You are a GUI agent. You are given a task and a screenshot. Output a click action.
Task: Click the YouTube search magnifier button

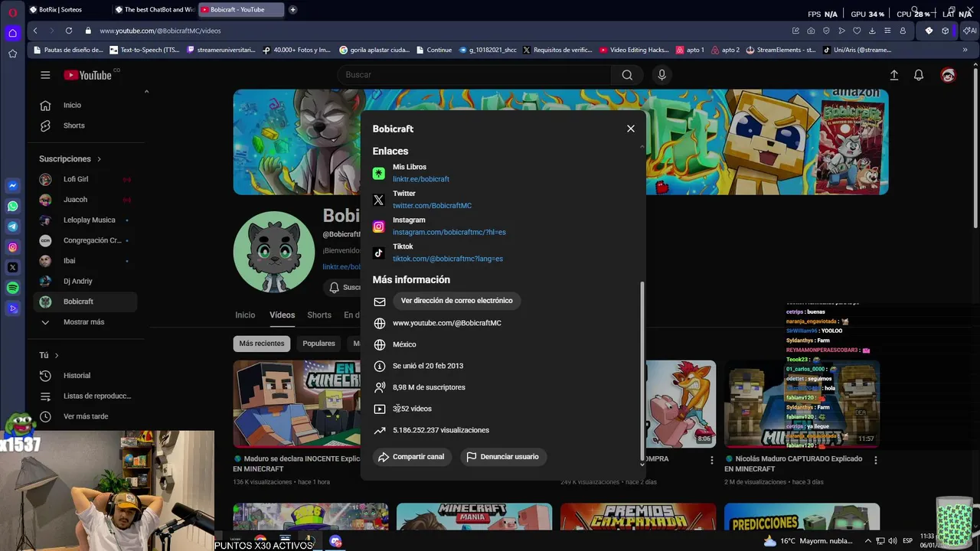627,75
